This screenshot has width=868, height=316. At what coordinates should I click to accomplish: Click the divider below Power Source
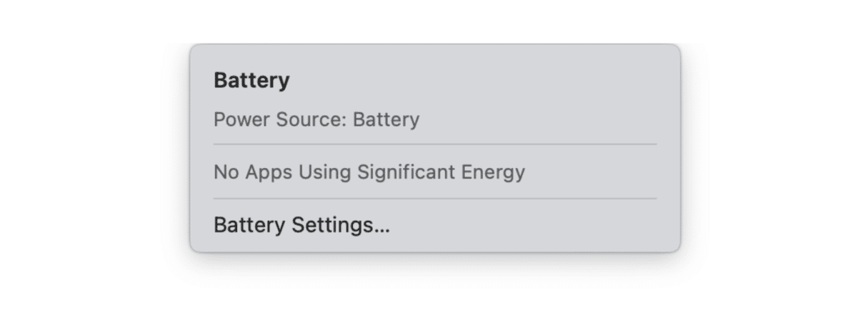point(434,144)
